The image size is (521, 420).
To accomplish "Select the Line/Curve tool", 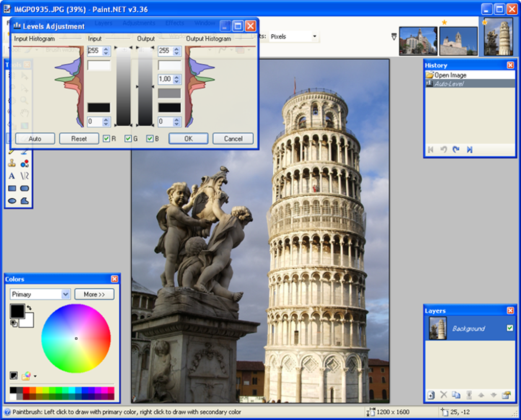I will 25,176.
